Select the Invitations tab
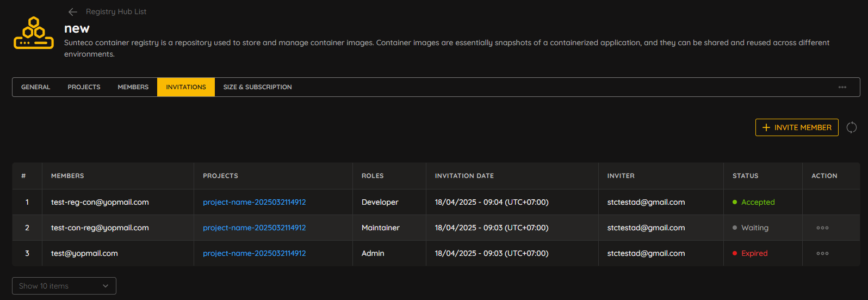868x300 pixels. [186, 87]
